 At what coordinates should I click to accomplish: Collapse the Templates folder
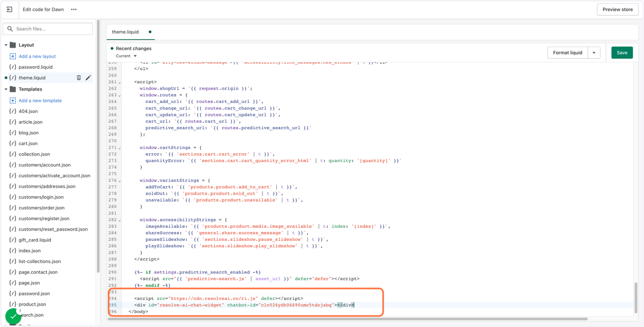(6, 89)
